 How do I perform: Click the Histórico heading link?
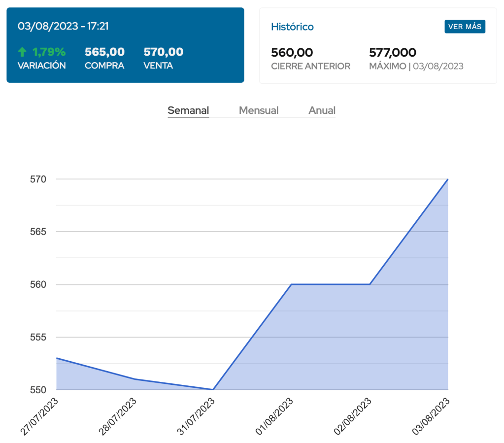(292, 27)
